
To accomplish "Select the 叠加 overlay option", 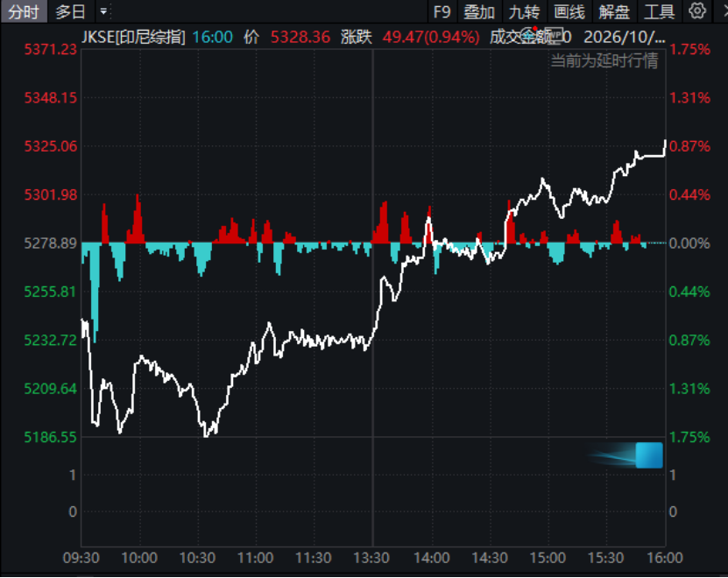I will [479, 11].
